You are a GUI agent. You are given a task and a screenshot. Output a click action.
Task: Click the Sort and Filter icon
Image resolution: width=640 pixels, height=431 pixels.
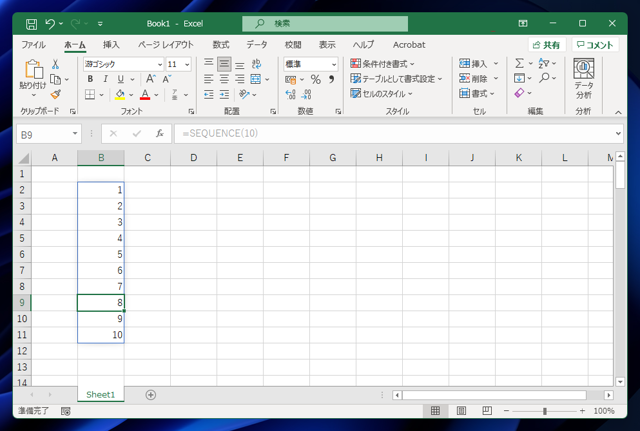[544, 63]
